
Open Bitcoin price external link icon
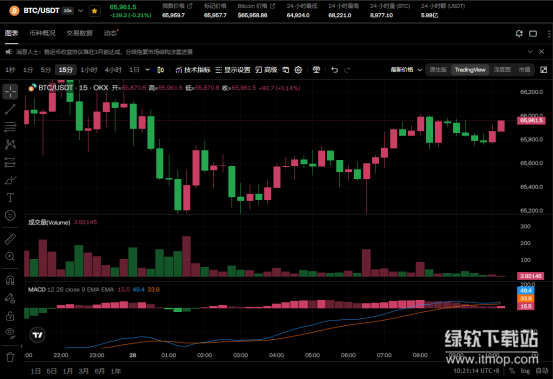[x=272, y=6]
